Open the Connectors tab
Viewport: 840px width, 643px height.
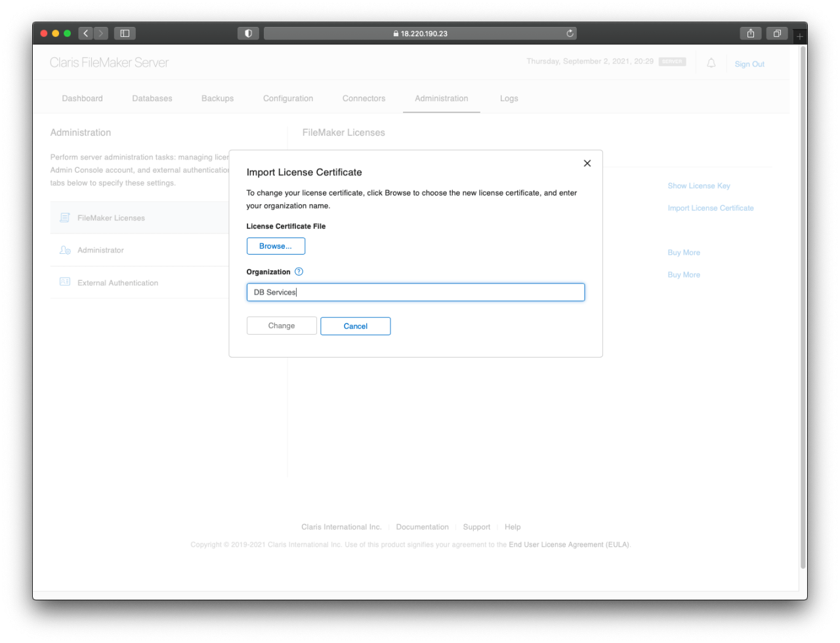(364, 98)
